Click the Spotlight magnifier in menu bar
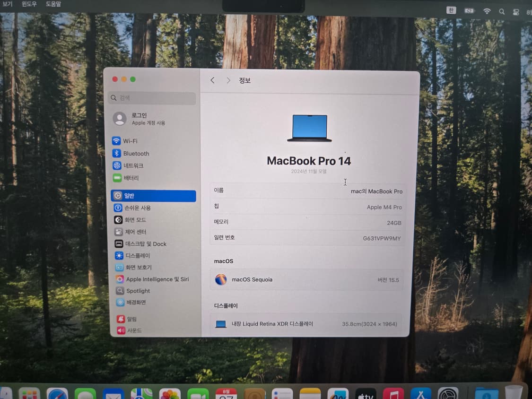532x399 pixels. pos(501,12)
